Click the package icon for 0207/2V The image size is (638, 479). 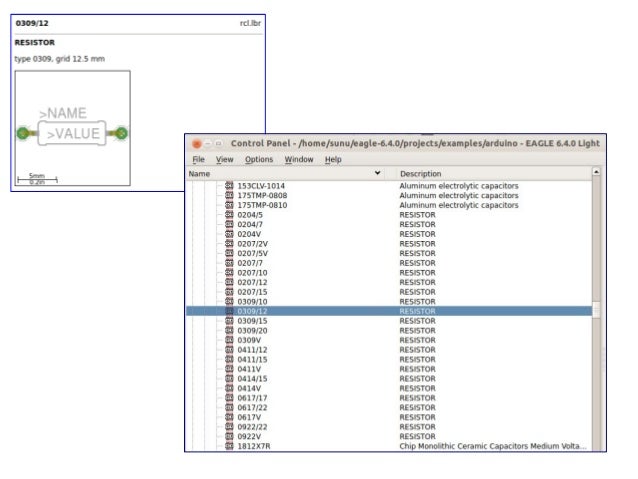229,244
